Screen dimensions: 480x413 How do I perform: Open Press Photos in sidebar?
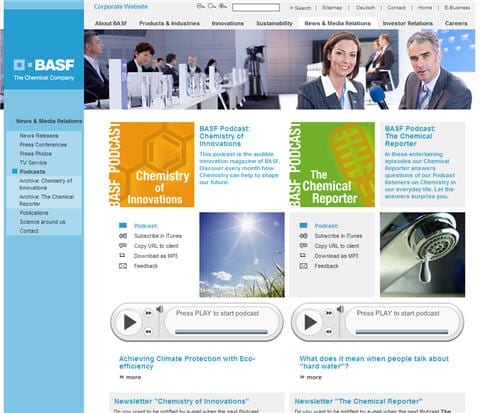pos(36,154)
